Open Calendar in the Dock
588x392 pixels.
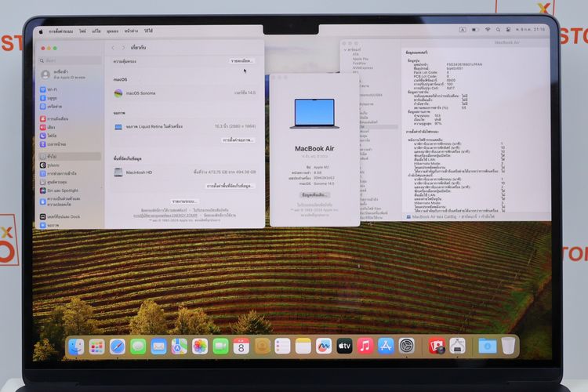coord(241,347)
